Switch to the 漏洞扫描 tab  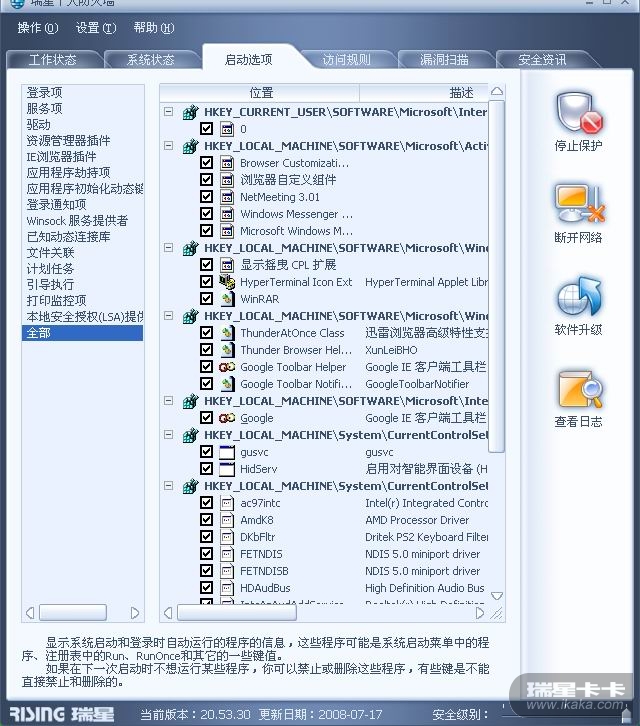(x=445, y=60)
